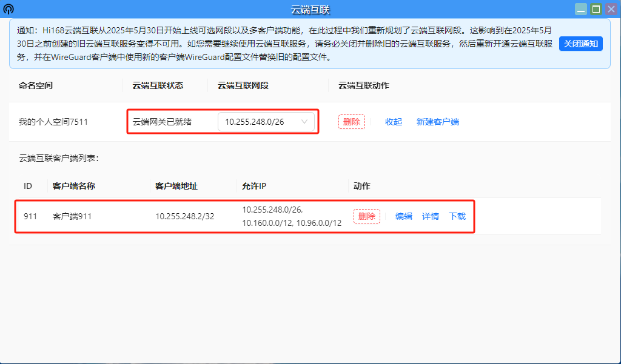Click the allowed IP 10.255.248.0/26, cell
The width and height of the screenshot is (621, 364).
[x=292, y=216]
